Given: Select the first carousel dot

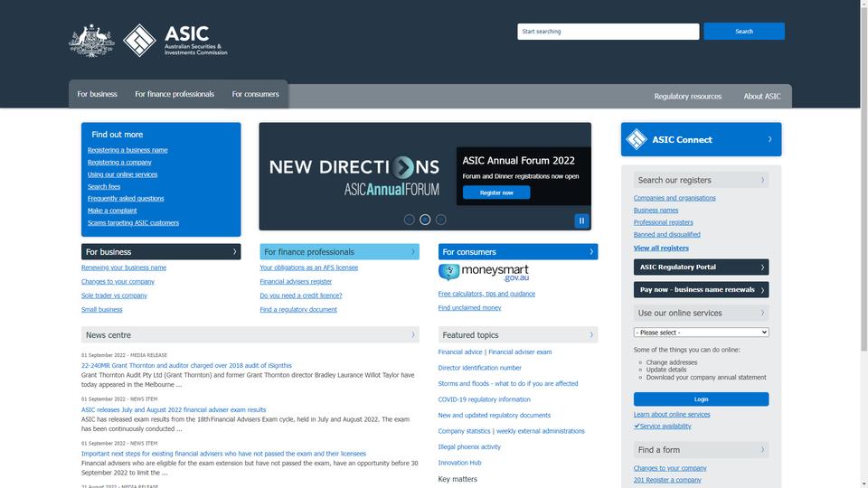Looking at the screenshot, I should tap(409, 220).
